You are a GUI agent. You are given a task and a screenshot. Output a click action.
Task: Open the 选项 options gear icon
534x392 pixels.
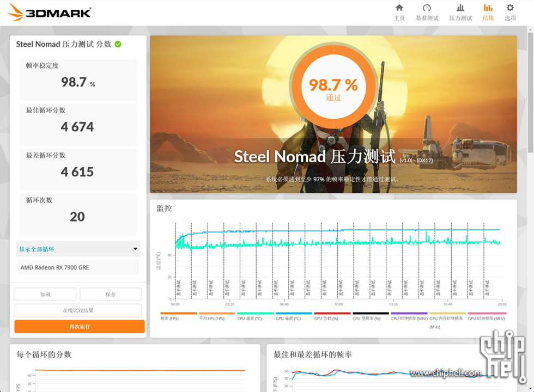point(510,8)
